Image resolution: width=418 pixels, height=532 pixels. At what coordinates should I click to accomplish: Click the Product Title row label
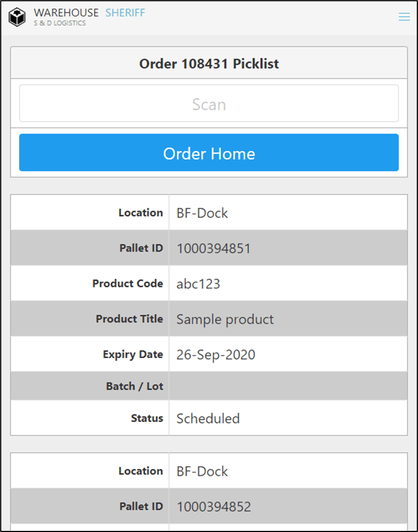[x=129, y=319]
